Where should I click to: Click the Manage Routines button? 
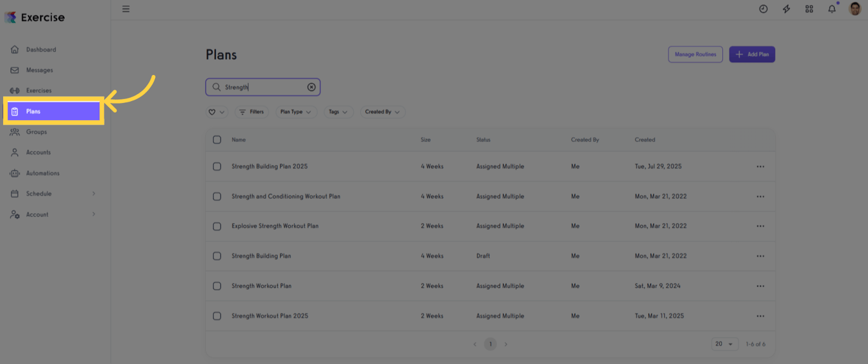[x=695, y=55]
